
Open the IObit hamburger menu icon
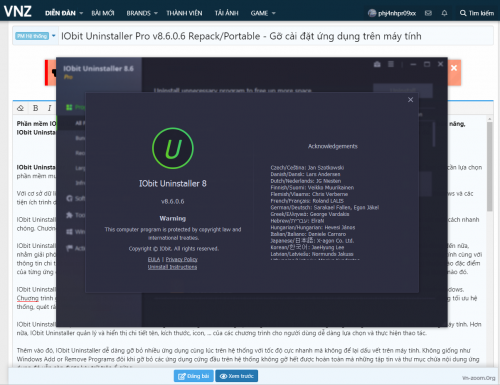[391, 64]
